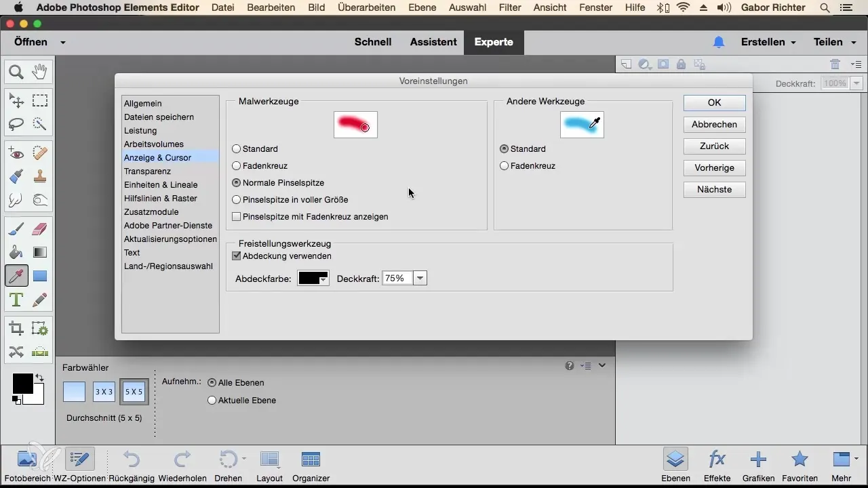
Task: Select the Red Eye Removal tool
Action: pyautogui.click(x=16, y=154)
